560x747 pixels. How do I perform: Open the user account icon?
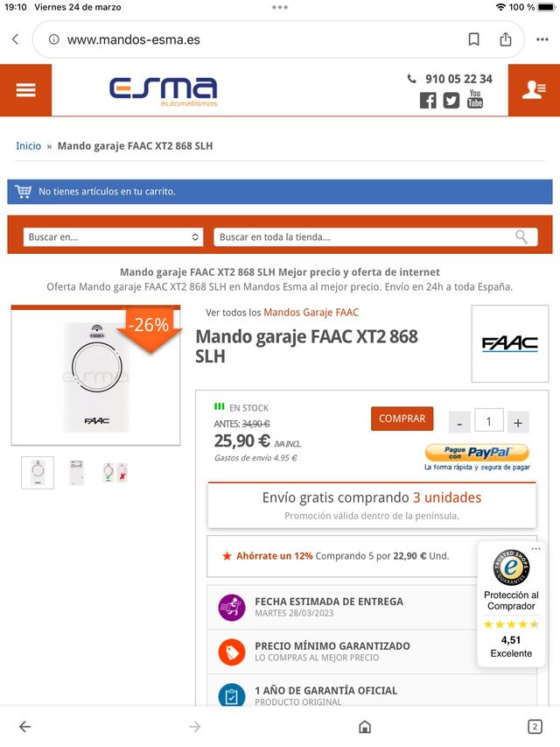coord(534,90)
